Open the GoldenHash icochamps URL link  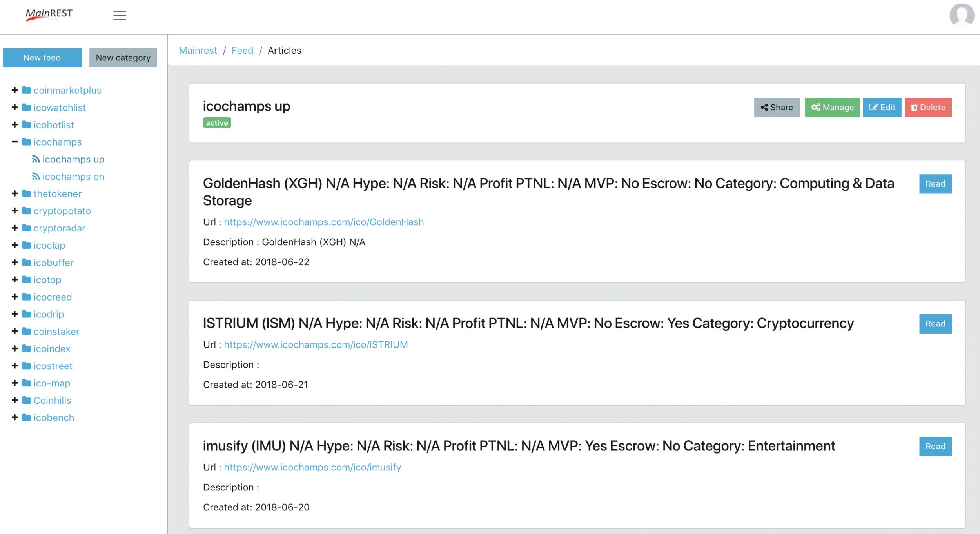point(324,222)
